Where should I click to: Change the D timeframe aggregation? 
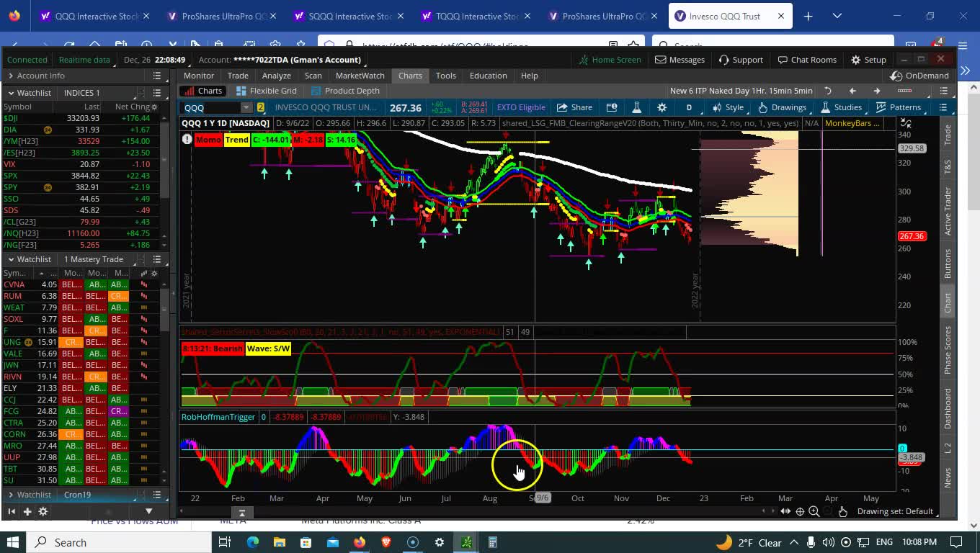(x=689, y=107)
